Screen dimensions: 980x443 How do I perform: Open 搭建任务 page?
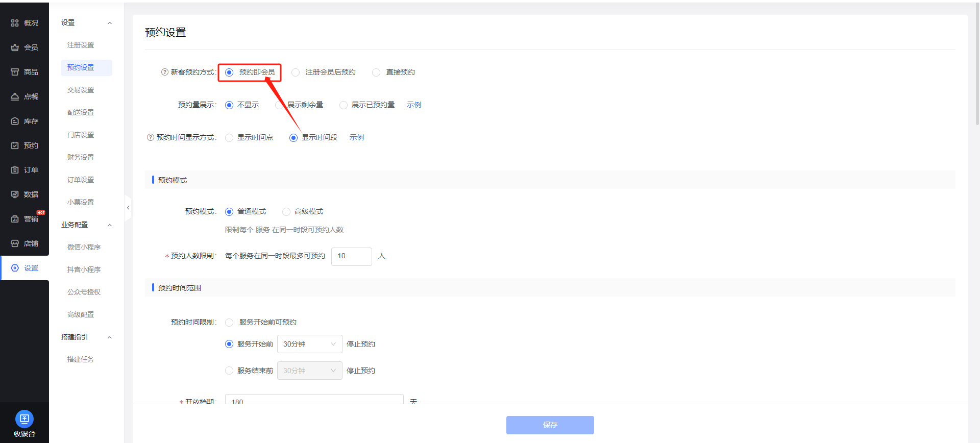pos(81,359)
